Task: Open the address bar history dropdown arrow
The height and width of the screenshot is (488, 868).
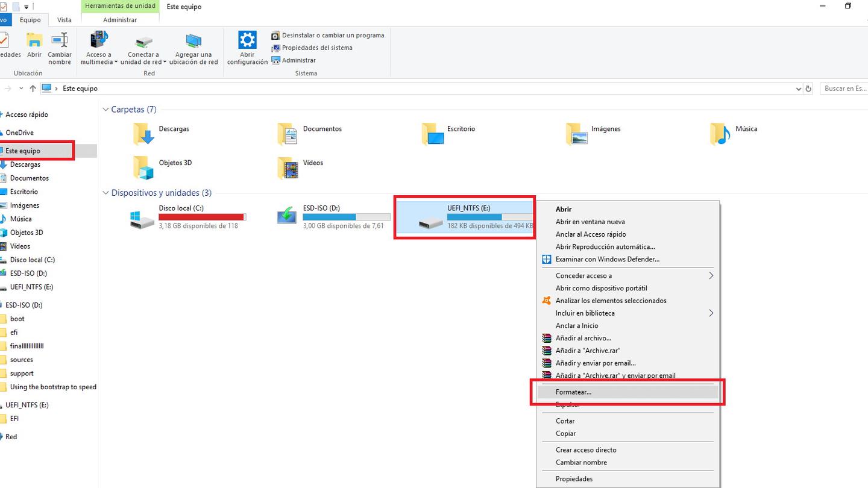Action: tap(799, 88)
